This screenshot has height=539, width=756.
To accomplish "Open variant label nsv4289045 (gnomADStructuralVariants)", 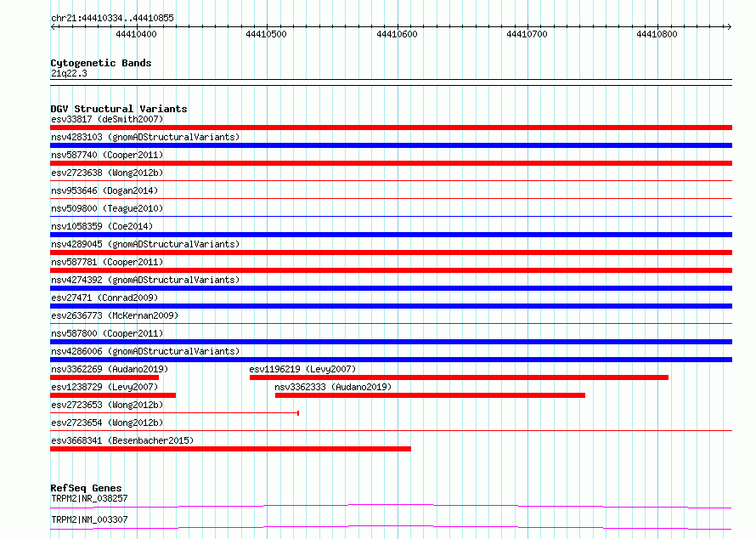I will (x=145, y=244).
